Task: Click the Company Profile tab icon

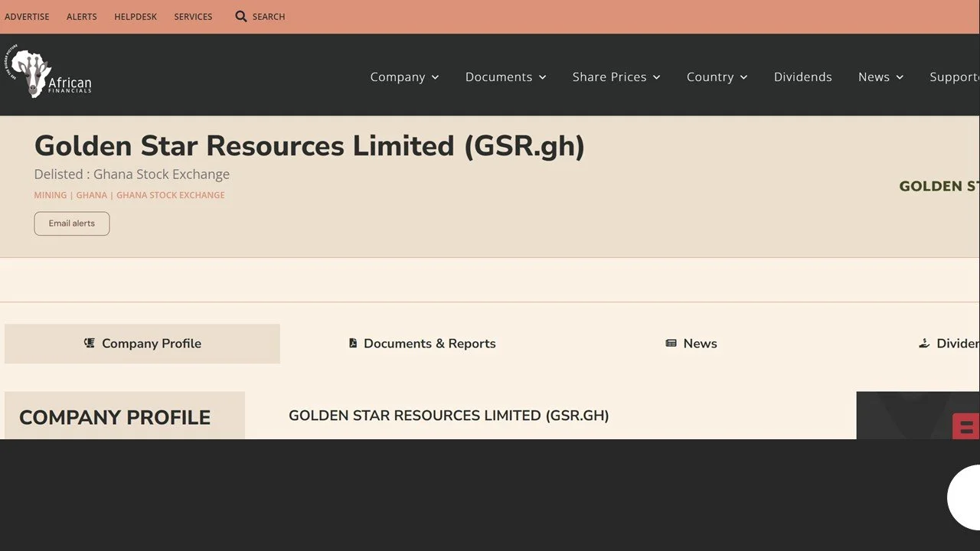Action: pos(90,343)
